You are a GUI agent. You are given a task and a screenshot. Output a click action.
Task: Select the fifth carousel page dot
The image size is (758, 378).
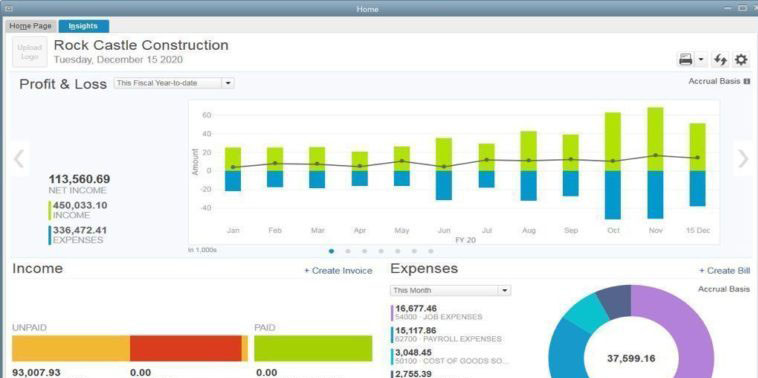point(397,251)
